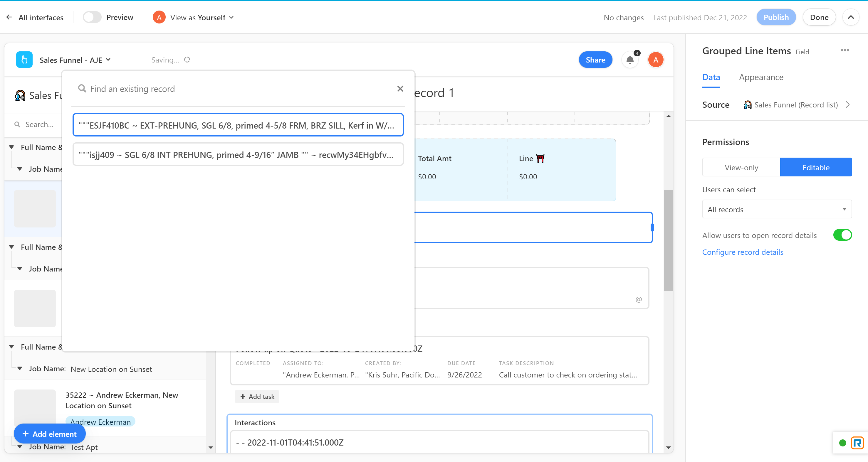The width and height of the screenshot is (868, 462).
Task: Click the Add element button
Action: (x=50, y=434)
